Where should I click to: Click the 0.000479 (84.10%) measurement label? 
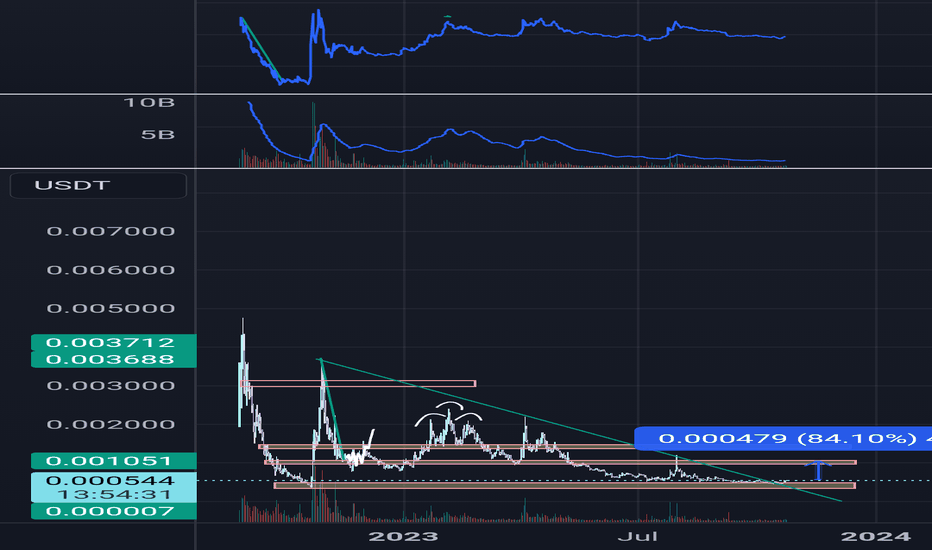click(783, 439)
